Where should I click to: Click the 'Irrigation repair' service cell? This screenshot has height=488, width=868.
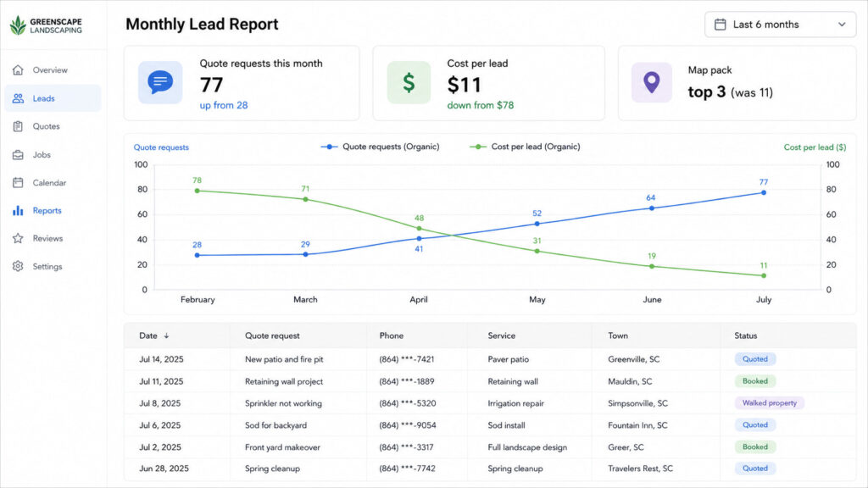pos(516,403)
